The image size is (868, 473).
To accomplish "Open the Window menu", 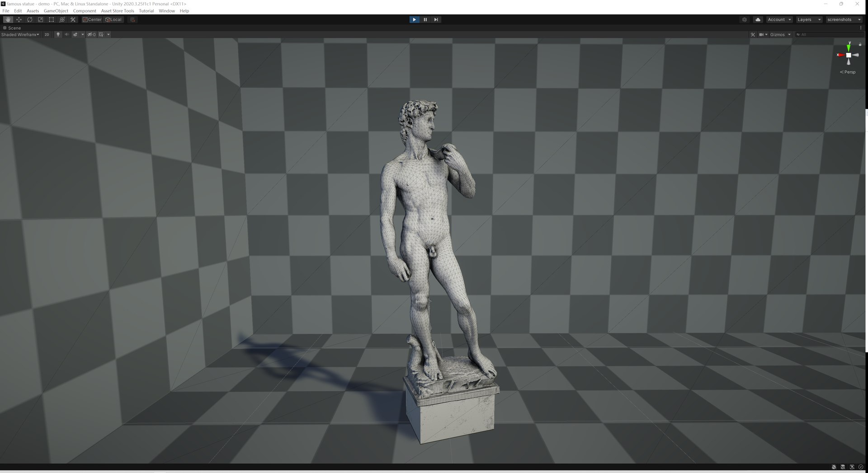I will click(167, 11).
